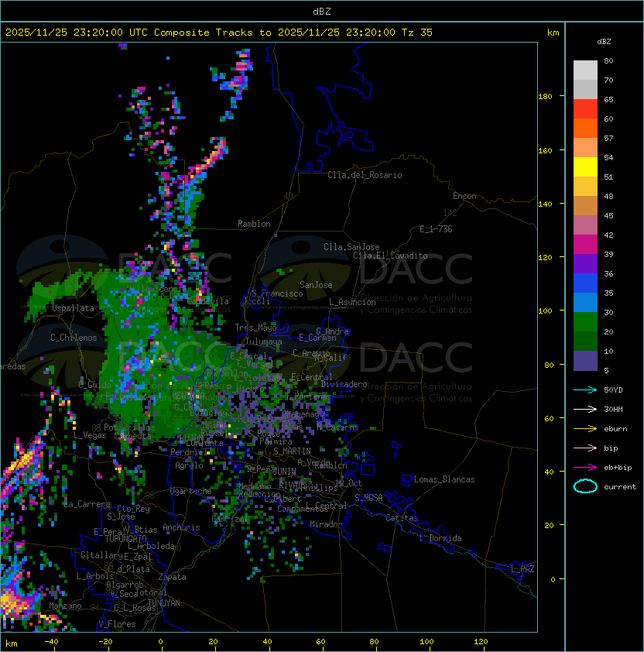Viewport: 644px width, 652px height.
Task: Click the 'Tres_Mayo' place label
Action: 255,328
